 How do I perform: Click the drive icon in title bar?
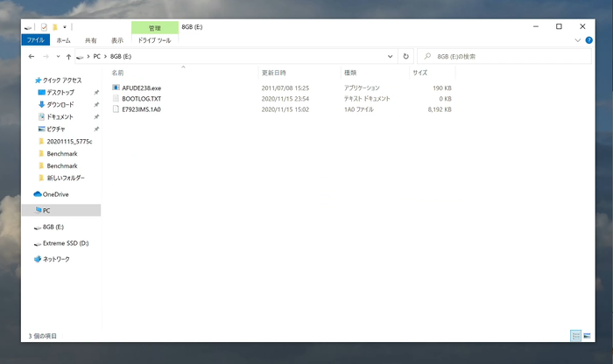[x=28, y=27]
